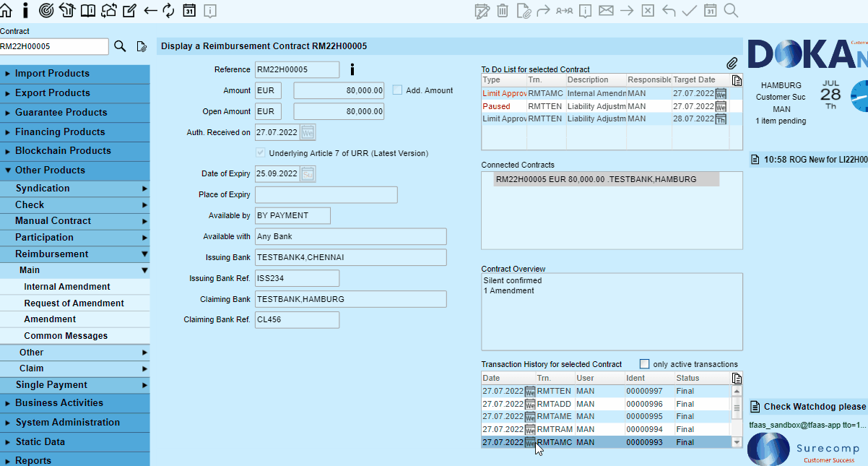Image resolution: width=868 pixels, height=466 pixels.
Task: Click the copy icon in To Do List header
Action: click(x=737, y=80)
